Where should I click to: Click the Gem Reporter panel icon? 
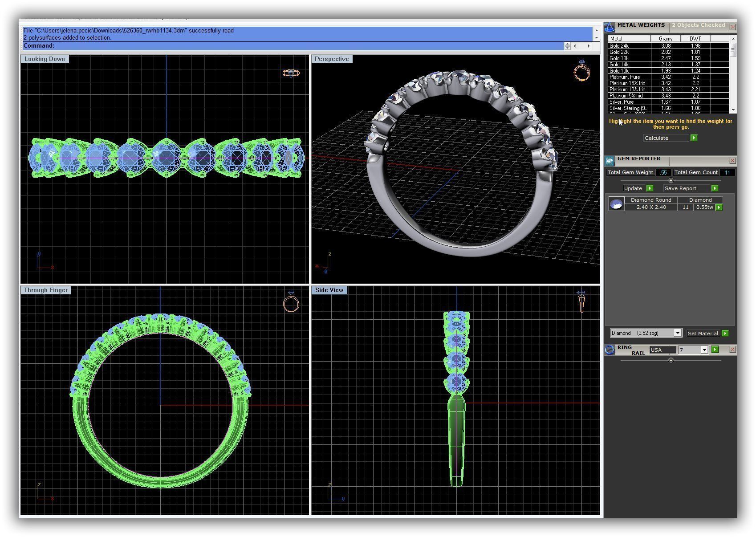click(x=610, y=161)
